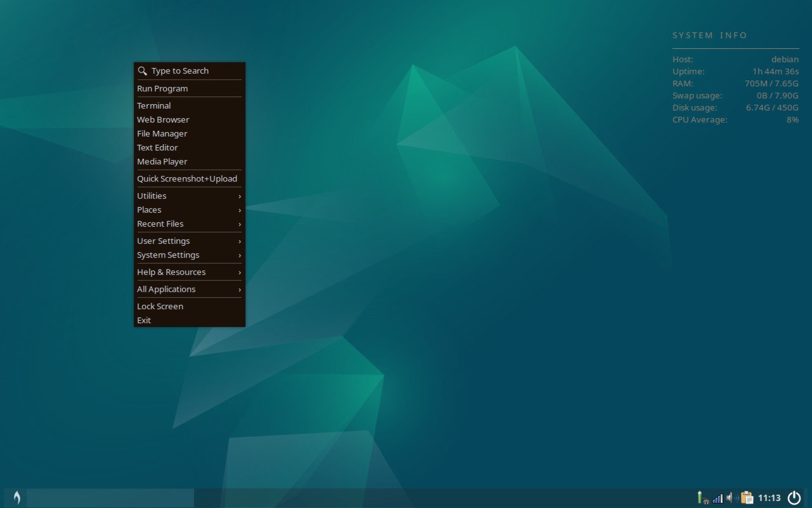This screenshot has height=508, width=812.
Task: Expand the User Settings submenu
Action: [190, 241]
